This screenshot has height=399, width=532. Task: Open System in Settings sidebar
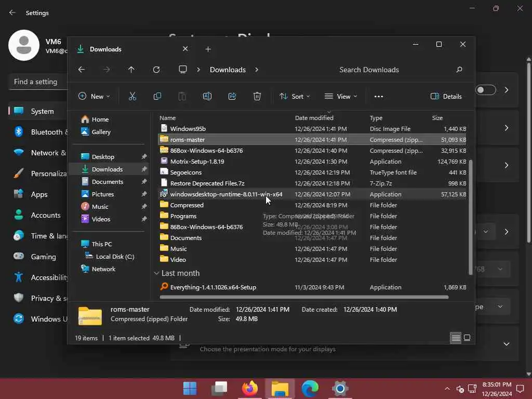point(38,111)
